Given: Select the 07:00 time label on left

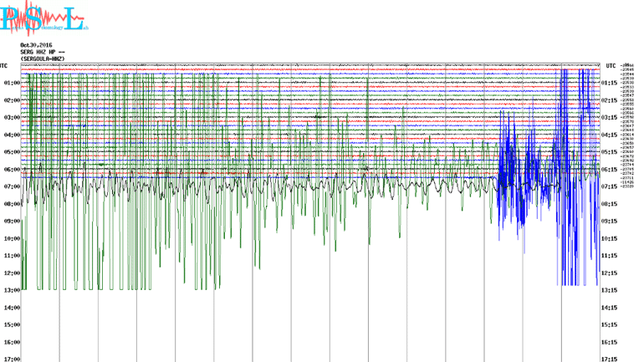Looking at the screenshot, I should pos(12,186).
